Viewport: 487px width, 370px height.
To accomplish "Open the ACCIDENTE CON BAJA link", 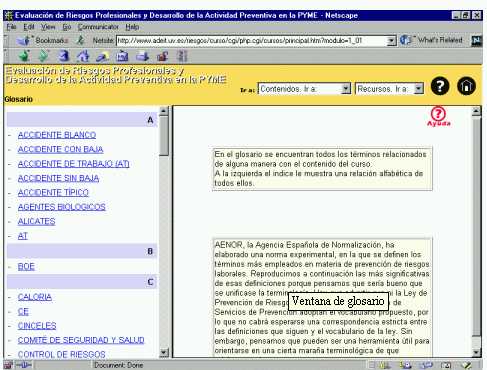I will click(x=60, y=149).
